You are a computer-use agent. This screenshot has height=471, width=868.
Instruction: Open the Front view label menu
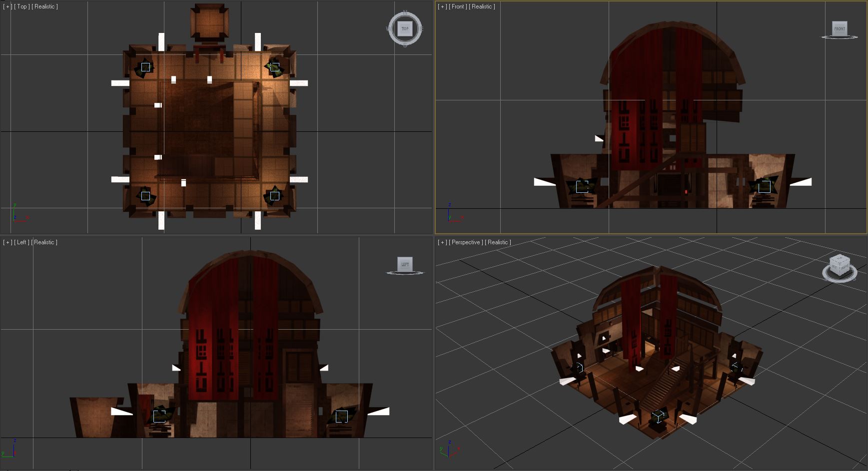point(458,6)
